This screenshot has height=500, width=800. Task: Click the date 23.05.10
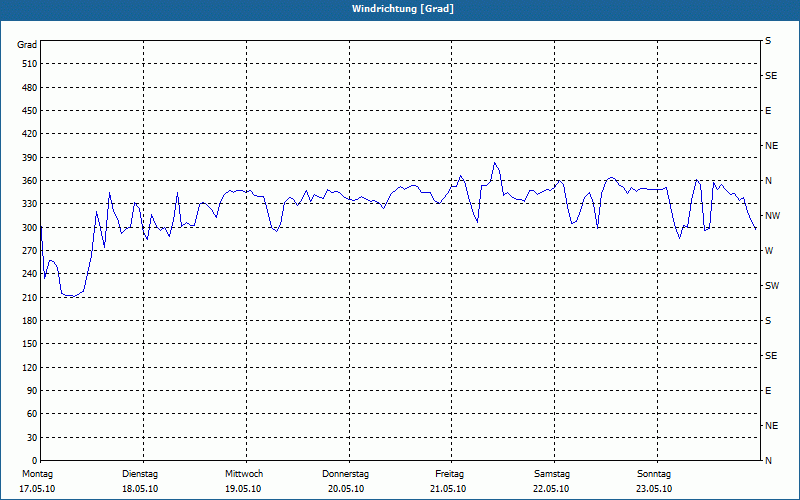click(x=654, y=489)
